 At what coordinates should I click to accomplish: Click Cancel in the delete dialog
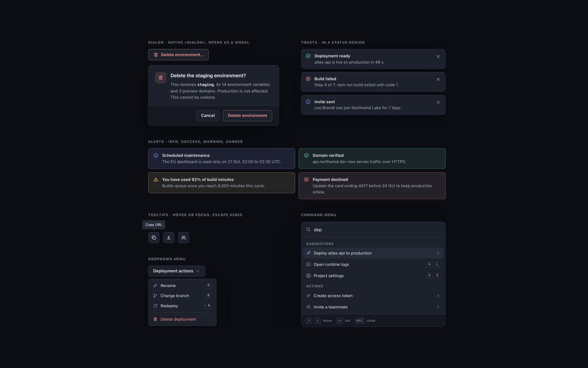pos(208,116)
